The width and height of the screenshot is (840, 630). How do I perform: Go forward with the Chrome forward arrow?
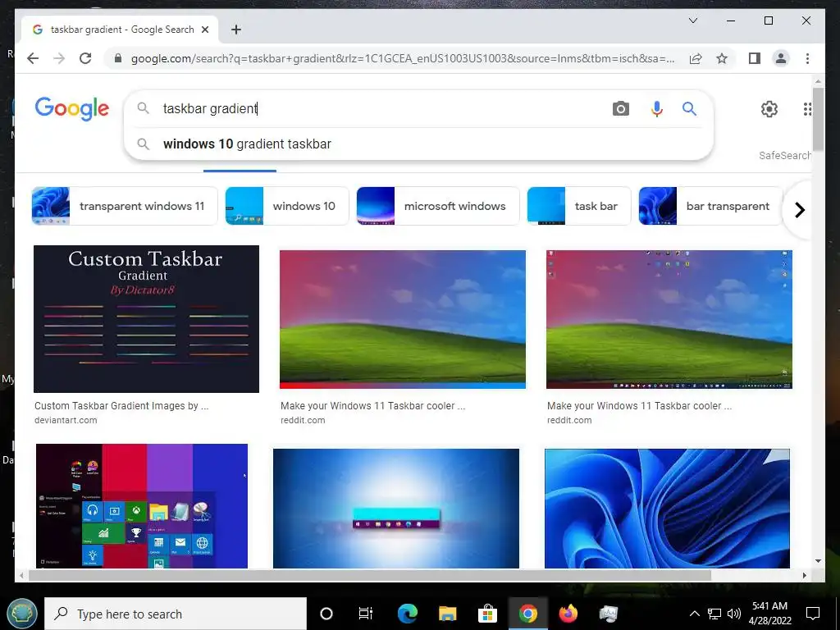pos(59,58)
